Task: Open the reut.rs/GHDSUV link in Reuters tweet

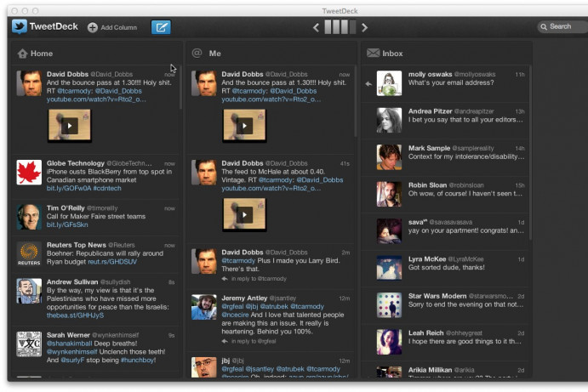Action: click(111, 262)
